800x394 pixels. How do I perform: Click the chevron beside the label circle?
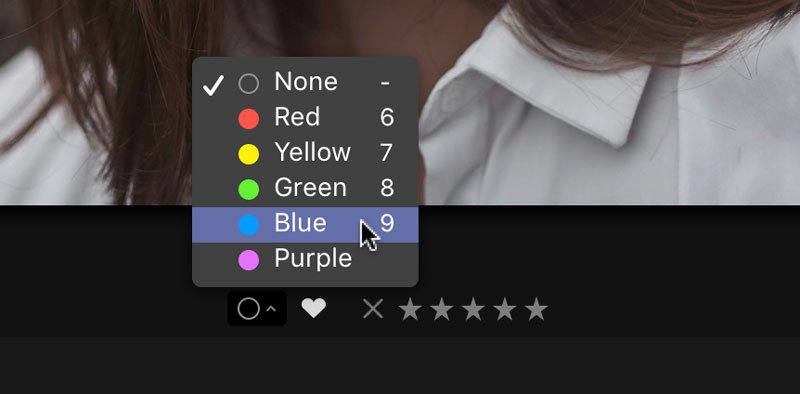click(x=271, y=309)
